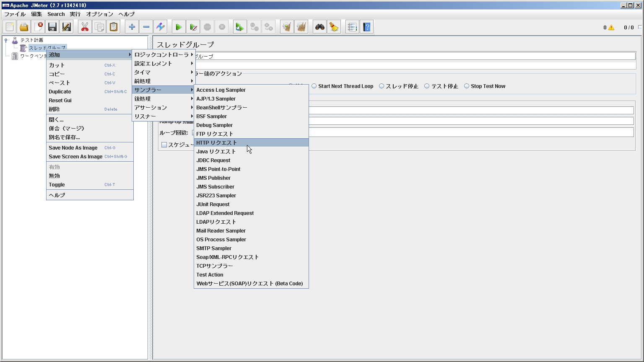
Task: Click the Reset Search brush icon
Action: point(334,27)
